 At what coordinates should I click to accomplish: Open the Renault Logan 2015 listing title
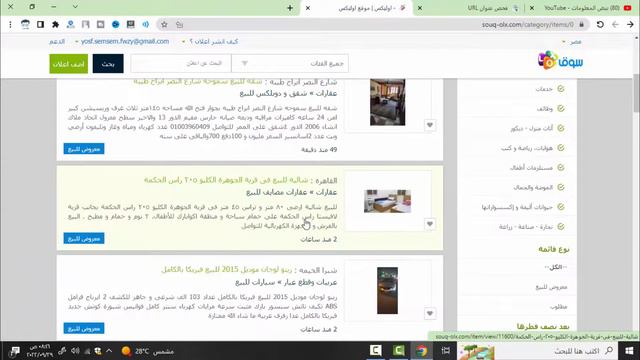pos(227,270)
